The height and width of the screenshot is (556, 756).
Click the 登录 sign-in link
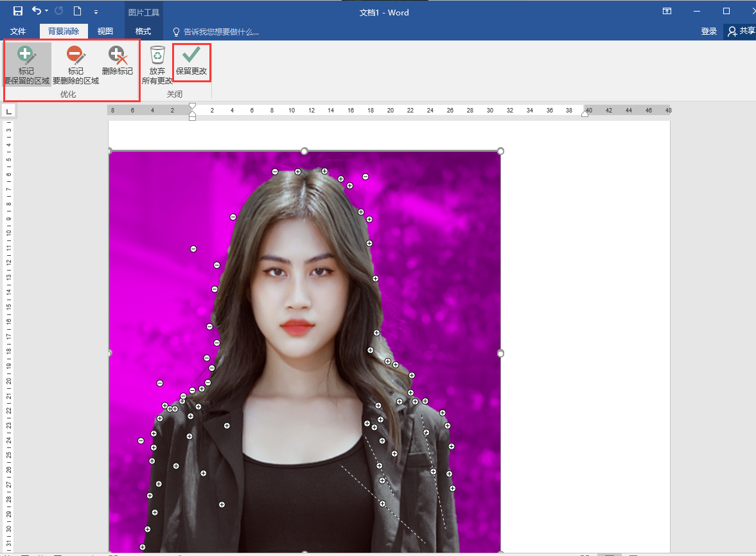click(x=709, y=31)
